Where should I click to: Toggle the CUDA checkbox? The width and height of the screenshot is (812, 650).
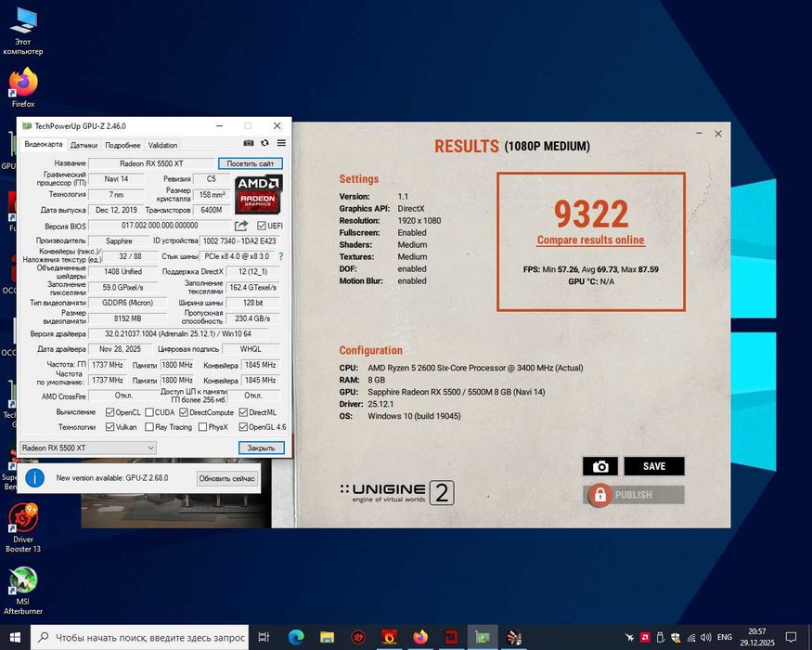click(x=149, y=412)
